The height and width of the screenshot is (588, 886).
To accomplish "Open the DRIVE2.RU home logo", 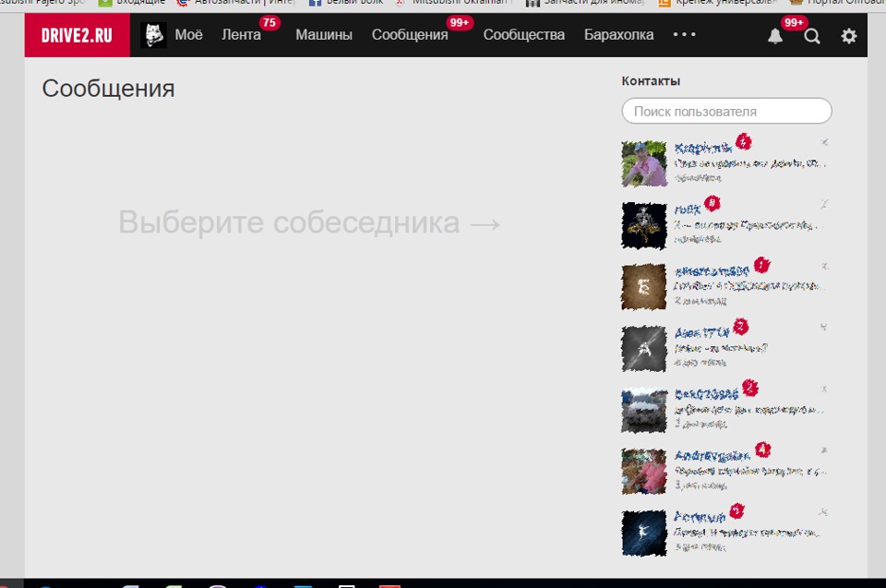I will pos(77,35).
